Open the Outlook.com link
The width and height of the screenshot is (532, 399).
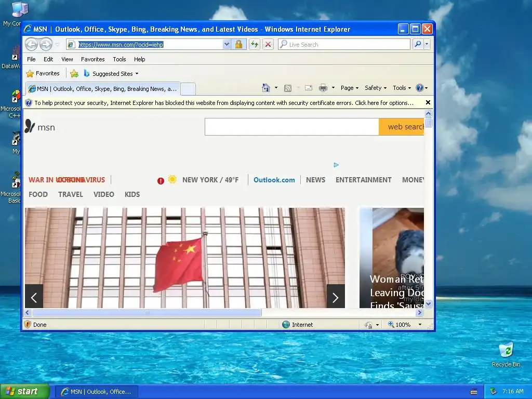274,180
